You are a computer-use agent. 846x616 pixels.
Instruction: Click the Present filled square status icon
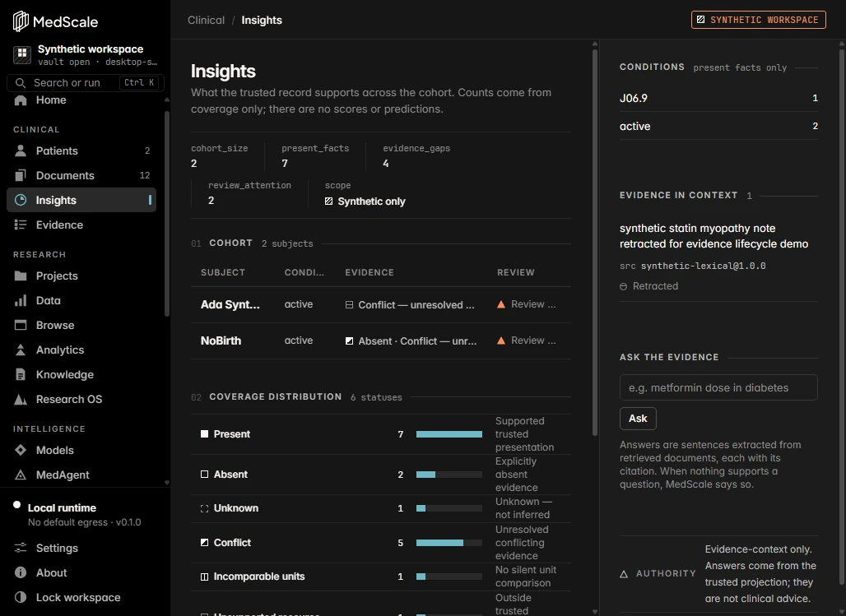(204, 434)
